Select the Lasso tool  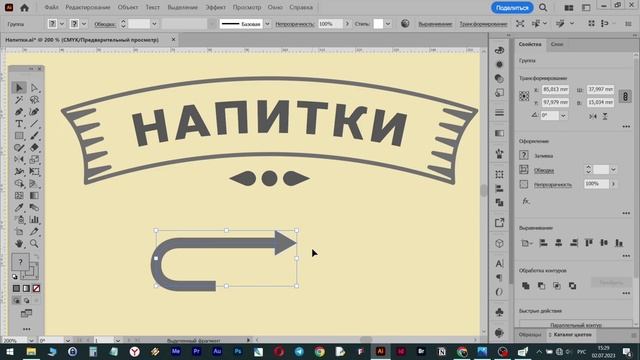[34, 100]
